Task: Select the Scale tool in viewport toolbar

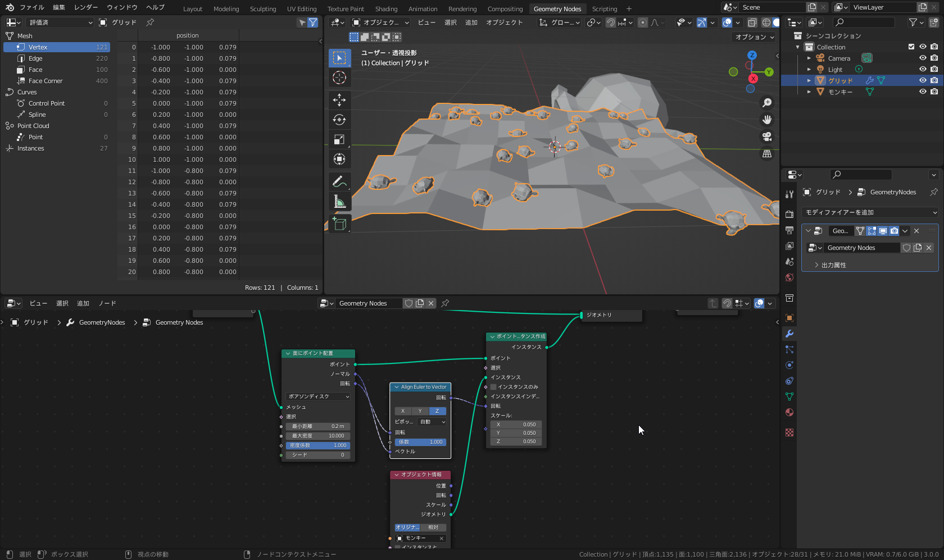Action: (x=339, y=139)
